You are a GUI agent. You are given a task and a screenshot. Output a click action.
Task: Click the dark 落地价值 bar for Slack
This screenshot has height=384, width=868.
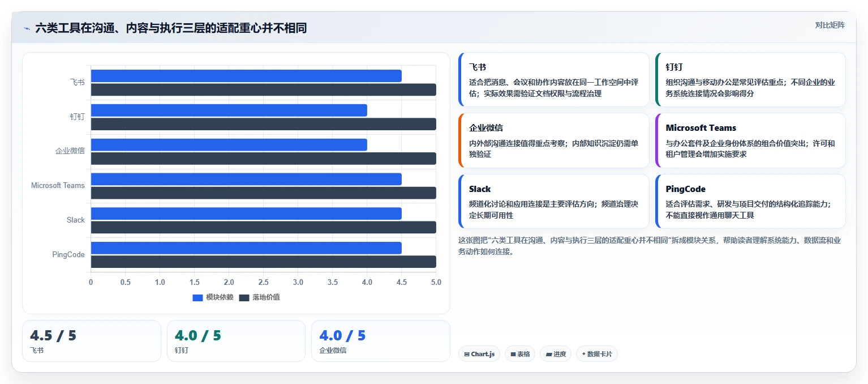[264, 228]
